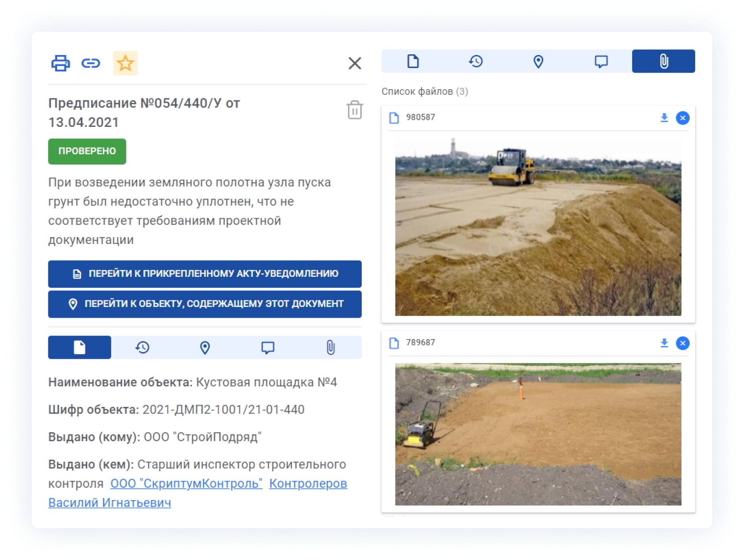Click the file name 789687
744x560 pixels.
pos(420,343)
